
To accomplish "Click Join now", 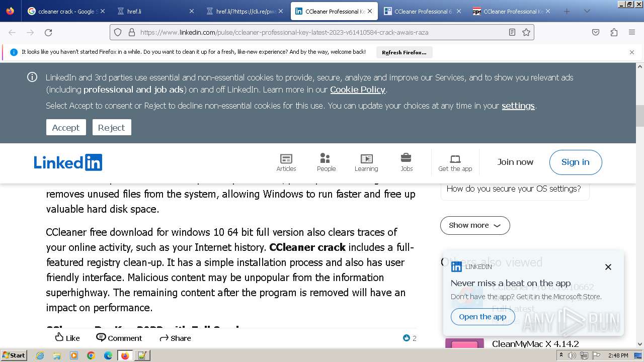I will (515, 162).
